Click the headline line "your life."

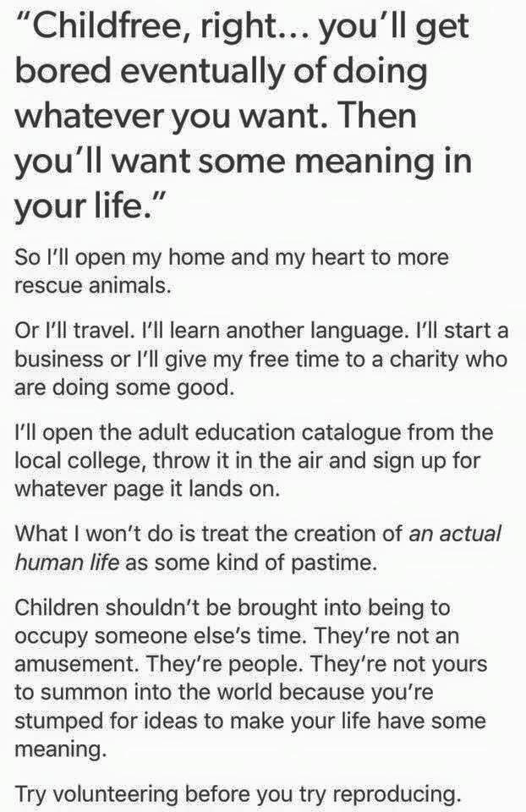85,205
